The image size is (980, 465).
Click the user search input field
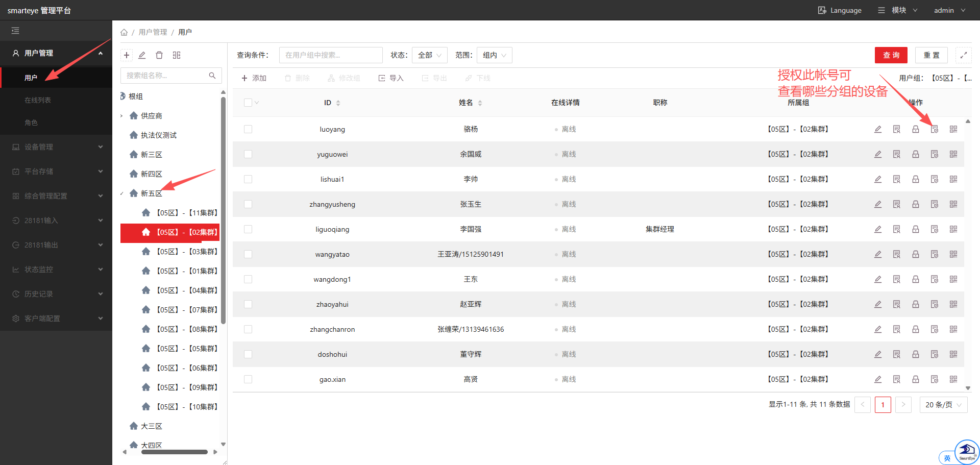[331, 55]
